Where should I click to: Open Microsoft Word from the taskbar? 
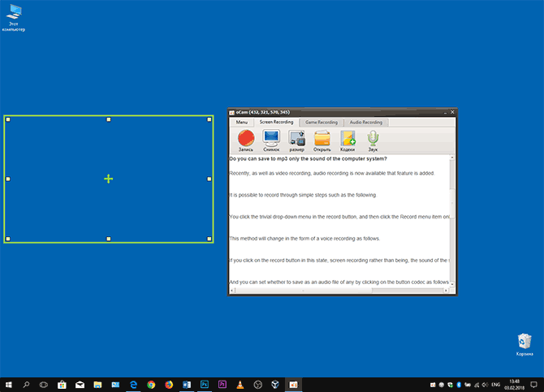(x=187, y=385)
